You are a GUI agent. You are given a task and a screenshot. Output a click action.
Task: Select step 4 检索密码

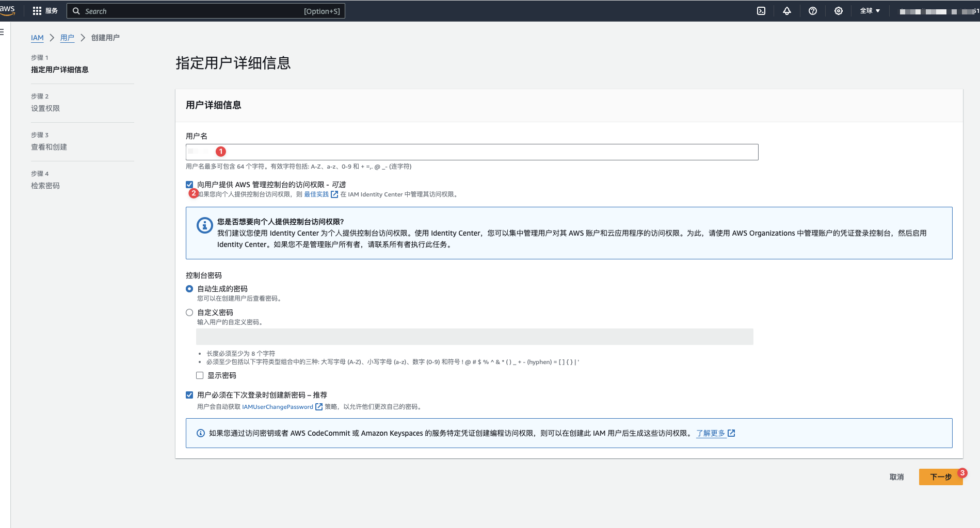[x=45, y=186]
